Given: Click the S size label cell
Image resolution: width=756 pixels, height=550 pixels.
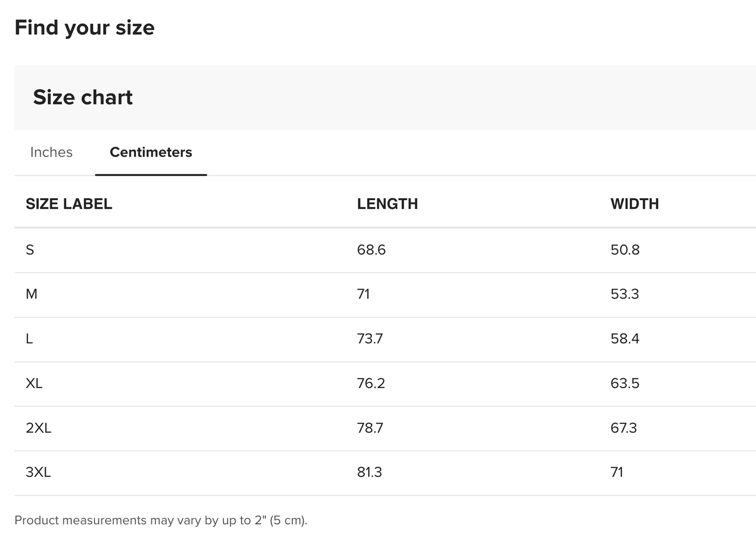Looking at the screenshot, I should (x=30, y=250).
